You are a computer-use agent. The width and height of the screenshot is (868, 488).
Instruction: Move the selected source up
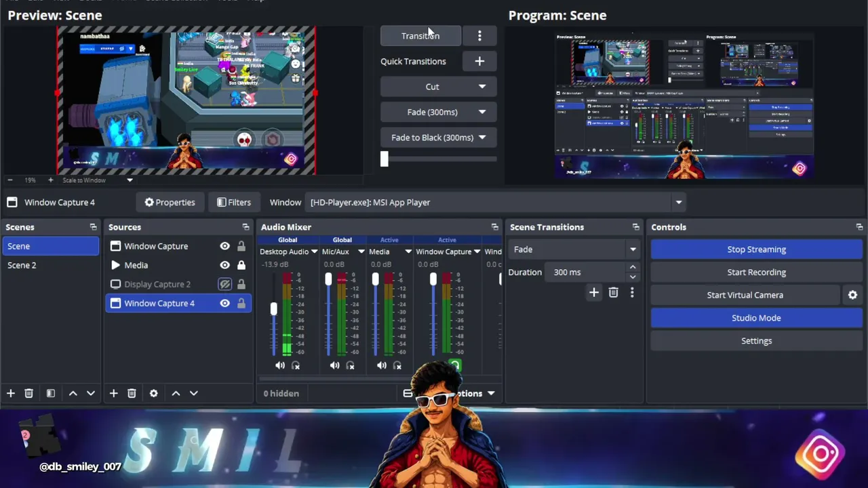176,393
